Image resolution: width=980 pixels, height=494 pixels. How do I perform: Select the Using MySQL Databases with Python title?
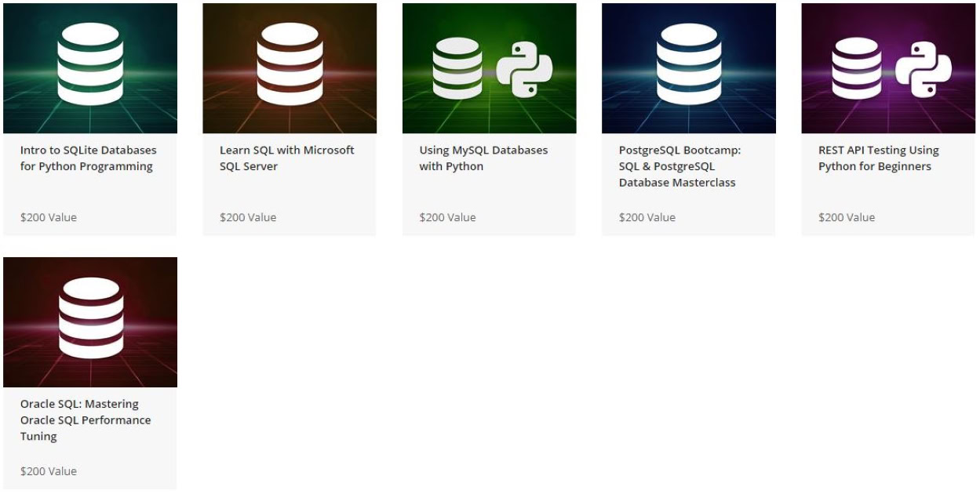coord(483,158)
